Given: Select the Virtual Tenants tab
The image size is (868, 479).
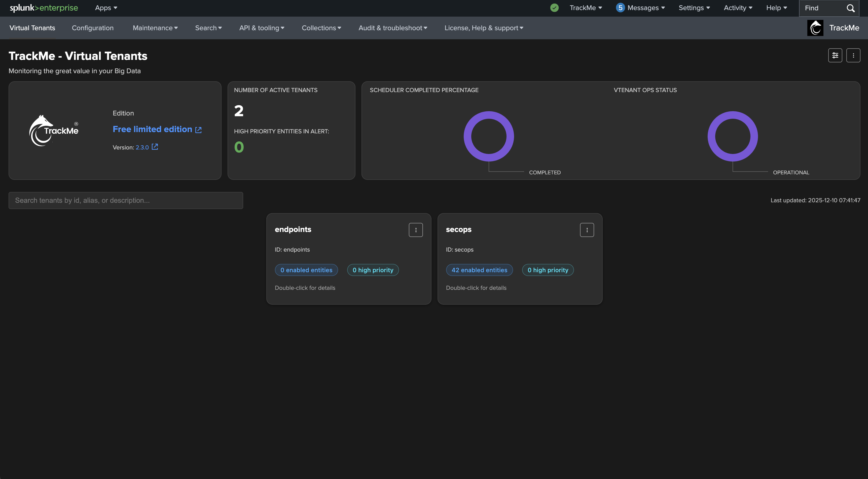Looking at the screenshot, I should click(x=32, y=28).
